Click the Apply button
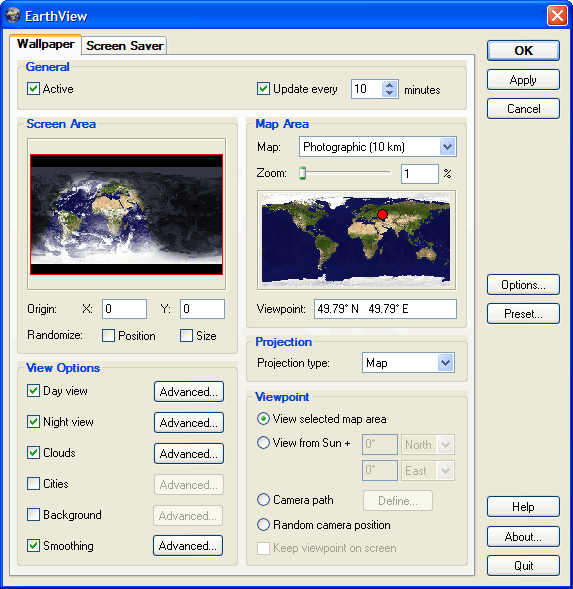 point(523,80)
